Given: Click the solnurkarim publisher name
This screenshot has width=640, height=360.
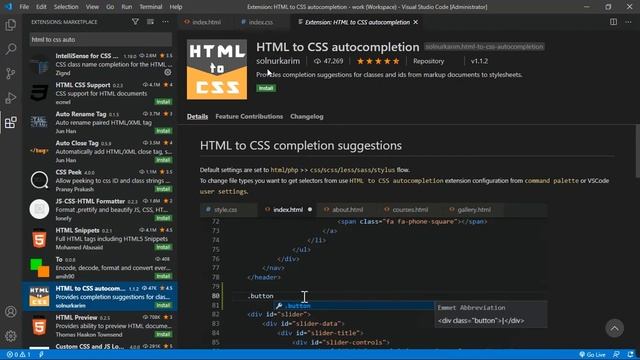Looking at the screenshot, I should [x=278, y=61].
